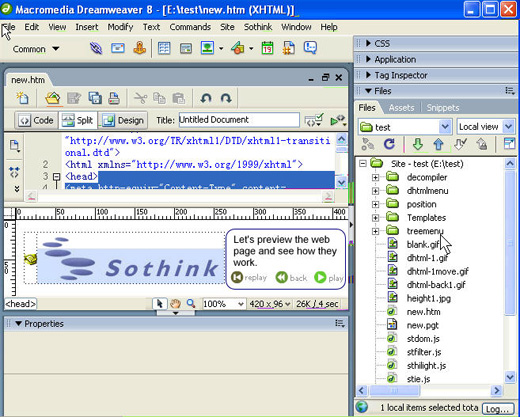Click the Undo arrow icon
The height and width of the screenshot is (417, 520).
206,98
